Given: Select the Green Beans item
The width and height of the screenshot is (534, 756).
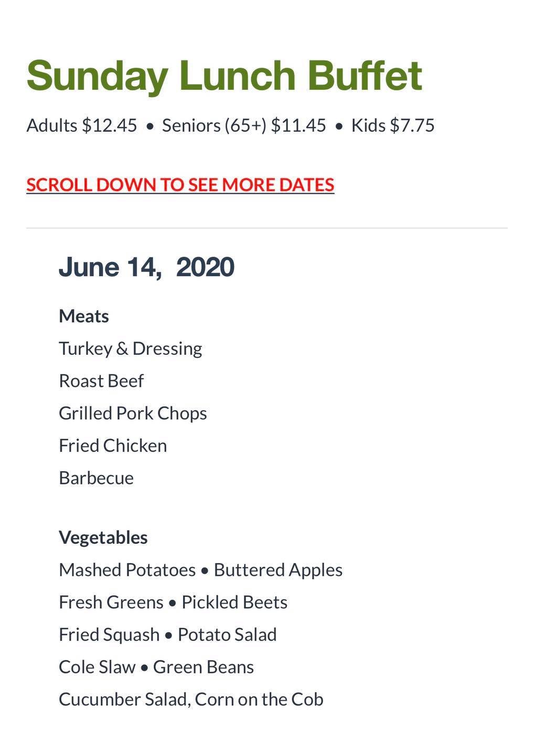Looking at the screenshot, I should (204, 667).
